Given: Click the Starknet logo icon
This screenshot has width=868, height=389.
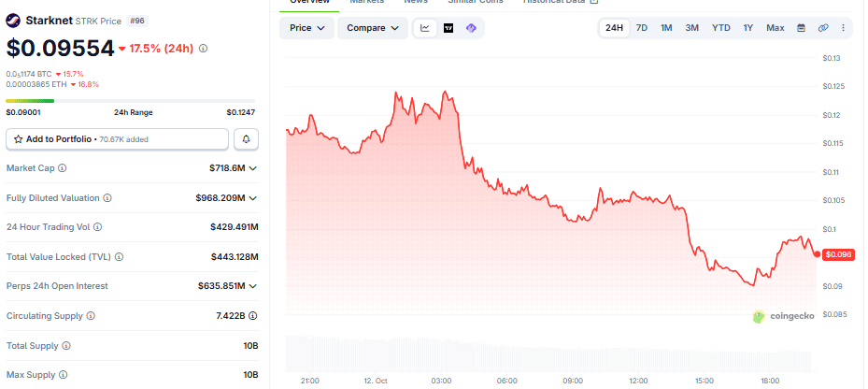Looking at the screenshot, I should click(13, 22).
